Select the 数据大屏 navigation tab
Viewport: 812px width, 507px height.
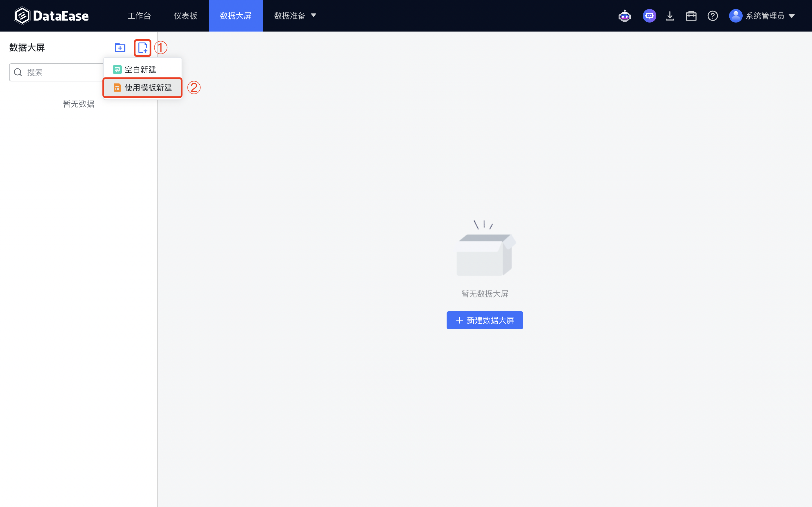(x=235, y=15)
